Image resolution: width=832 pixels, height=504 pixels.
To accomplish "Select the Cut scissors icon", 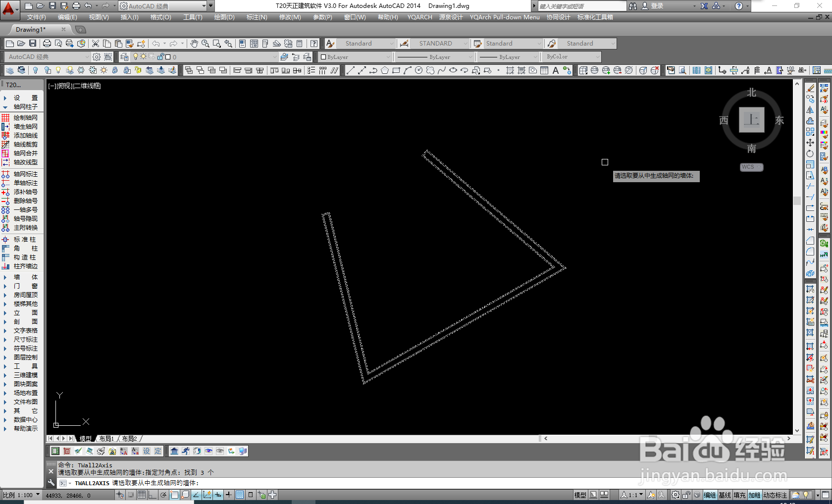I will (x=96, y=44).
